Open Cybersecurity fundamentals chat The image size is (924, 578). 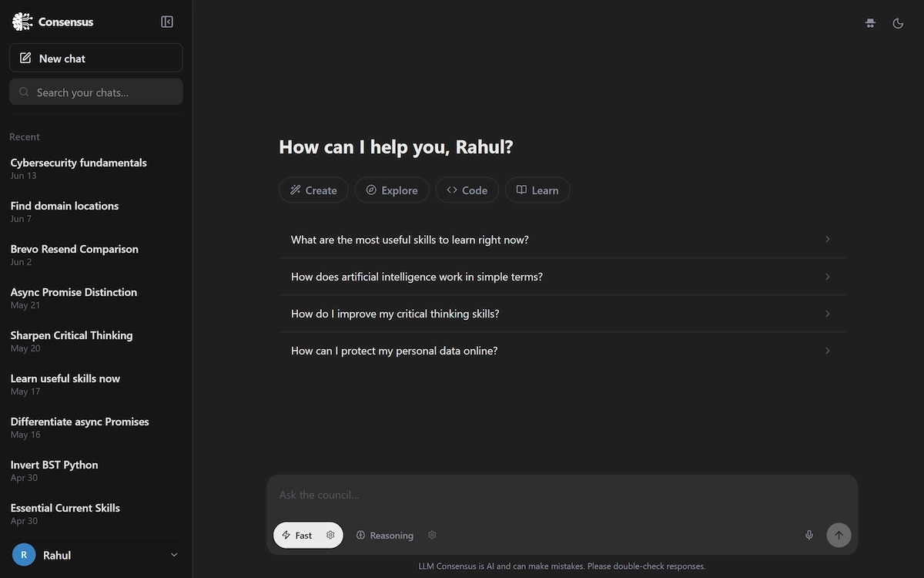[96, 168]
